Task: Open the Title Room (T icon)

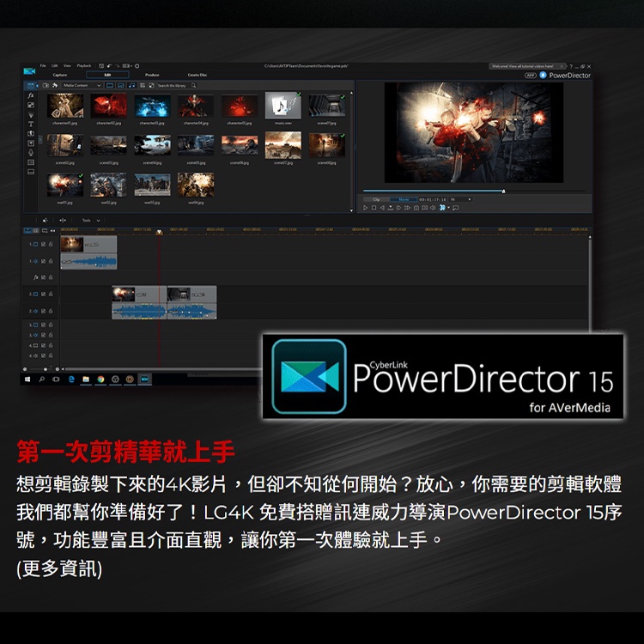Action: [31, 124]
